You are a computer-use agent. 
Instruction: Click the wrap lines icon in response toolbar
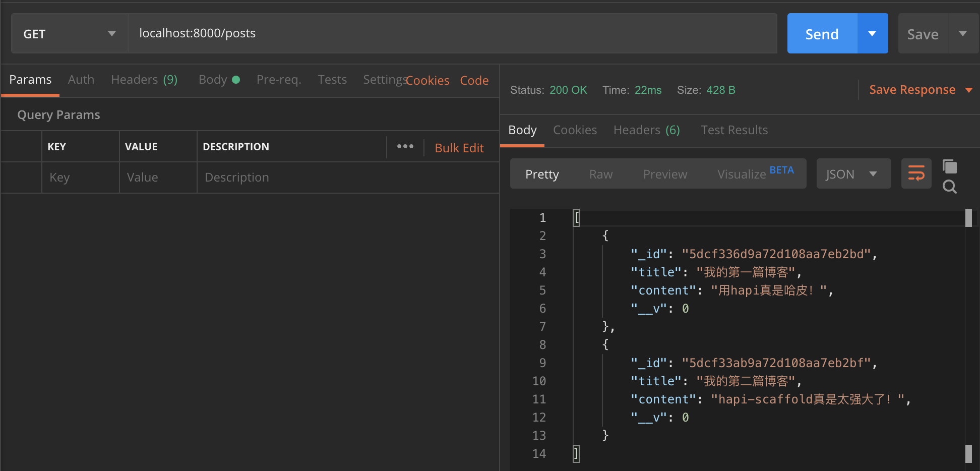pos(916,173)
